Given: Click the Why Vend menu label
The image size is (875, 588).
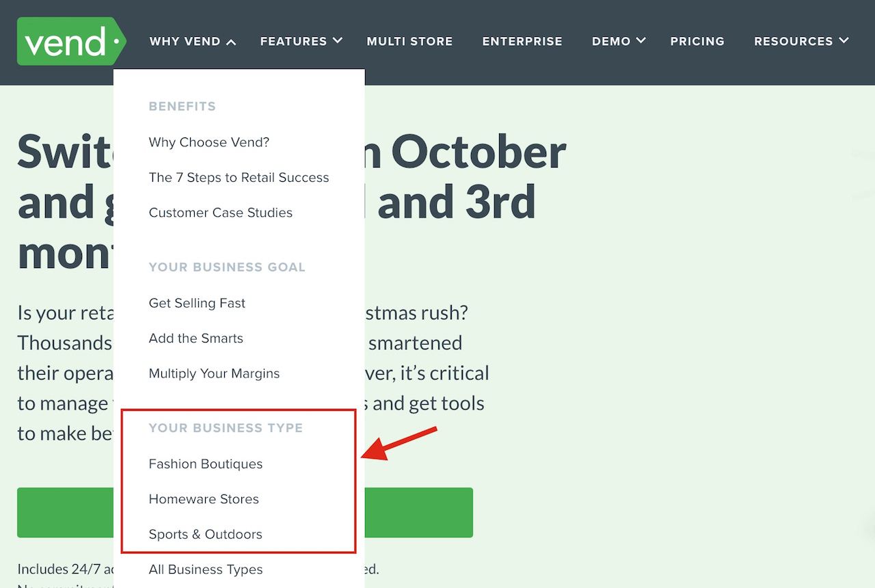Looking at the screenshot, I should click(185, 42).
